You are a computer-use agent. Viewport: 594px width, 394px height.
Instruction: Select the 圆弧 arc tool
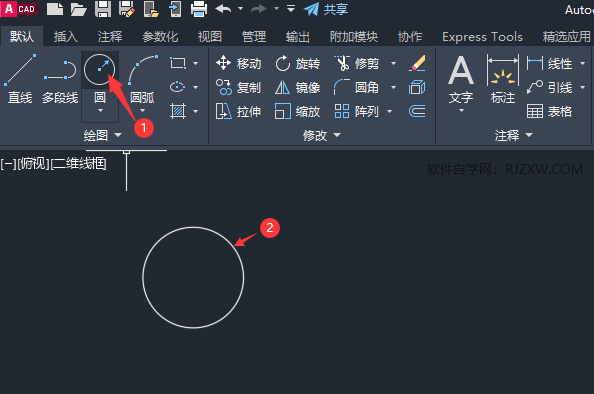(x=142, y=78)
